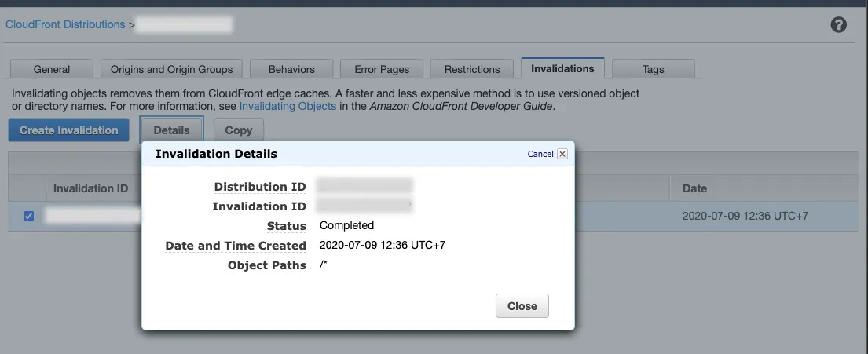
Task: Switch to Origins and Origin Groups tab
Action: 171,69
